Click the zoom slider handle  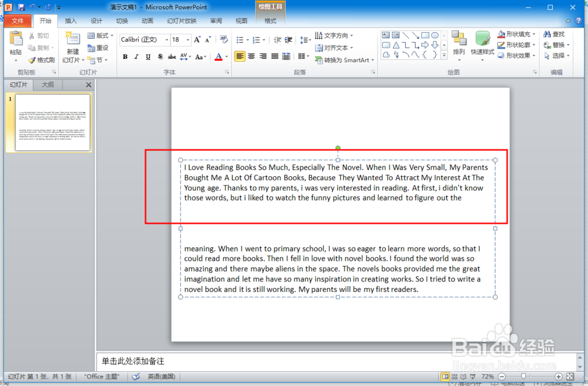523,377
